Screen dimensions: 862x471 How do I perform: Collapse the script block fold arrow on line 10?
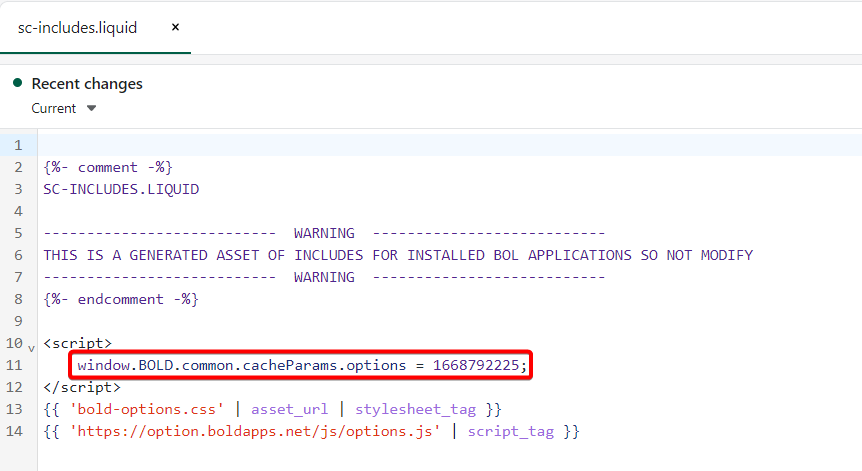[31, 348]
